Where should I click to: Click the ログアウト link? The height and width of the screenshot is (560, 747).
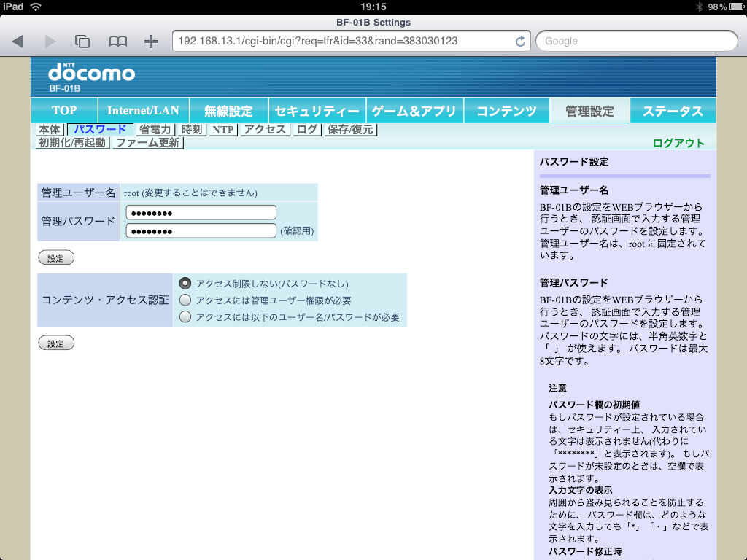(678, 143)
